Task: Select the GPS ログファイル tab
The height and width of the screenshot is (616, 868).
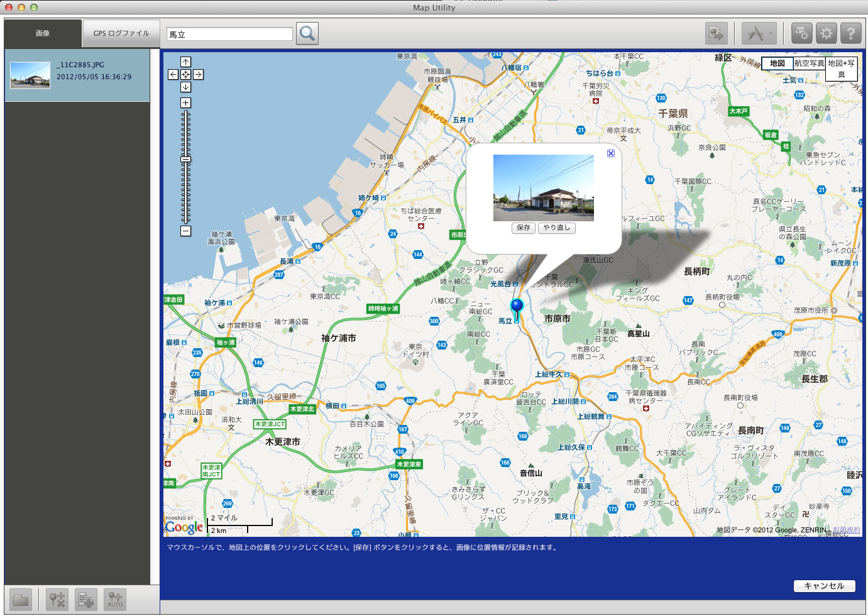Action: (121, 33)
